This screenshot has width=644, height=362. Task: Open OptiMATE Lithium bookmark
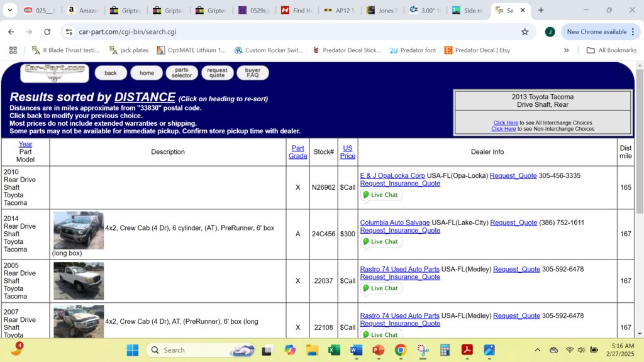coord(191,50)
